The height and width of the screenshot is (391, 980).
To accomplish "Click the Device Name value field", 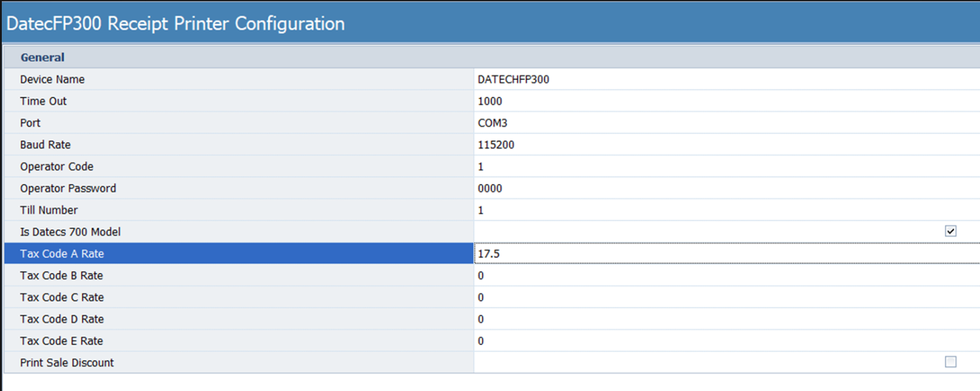I will click(x=725, y=79).
